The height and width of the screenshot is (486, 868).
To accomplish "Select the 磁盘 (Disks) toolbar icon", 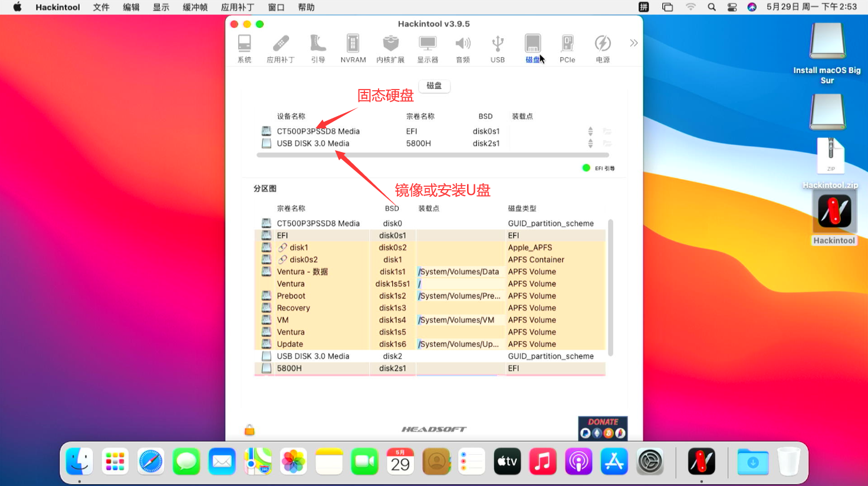I will point(532,48).
